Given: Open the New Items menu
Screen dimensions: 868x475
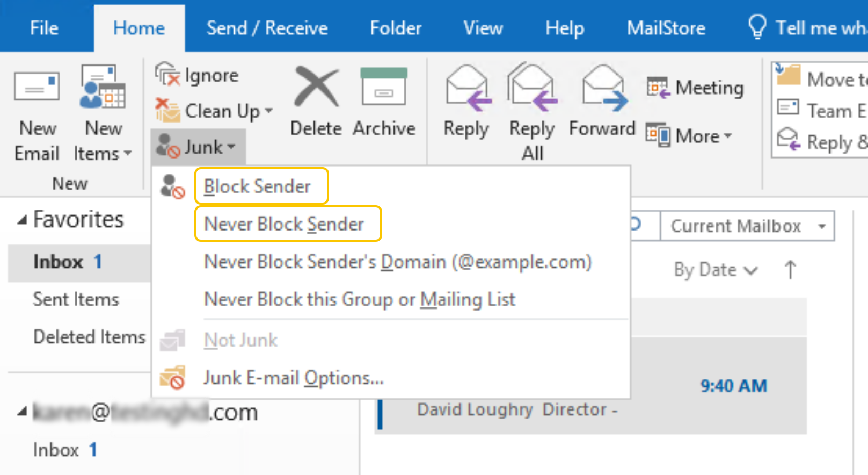Looking at the screenshot, I should (103, 141).
